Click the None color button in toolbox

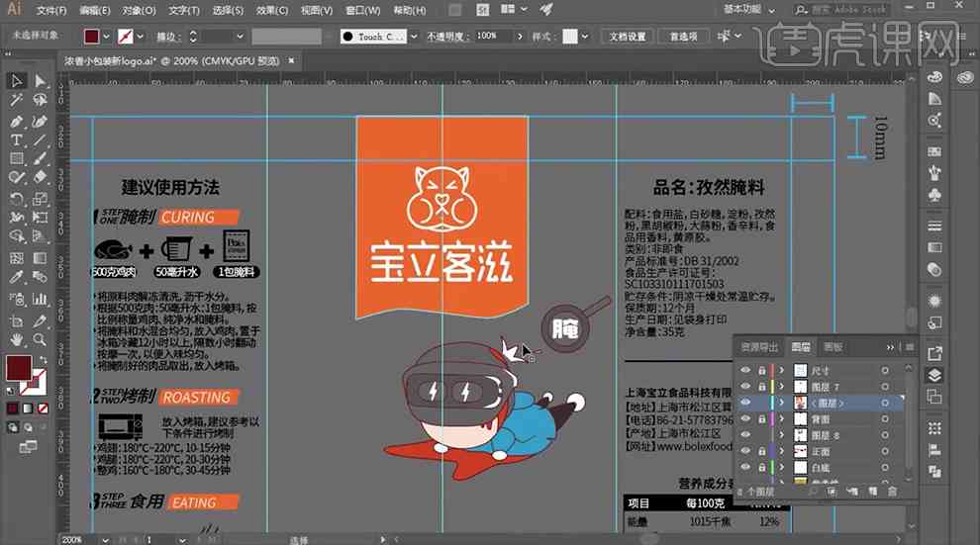(x=43, y=409)
